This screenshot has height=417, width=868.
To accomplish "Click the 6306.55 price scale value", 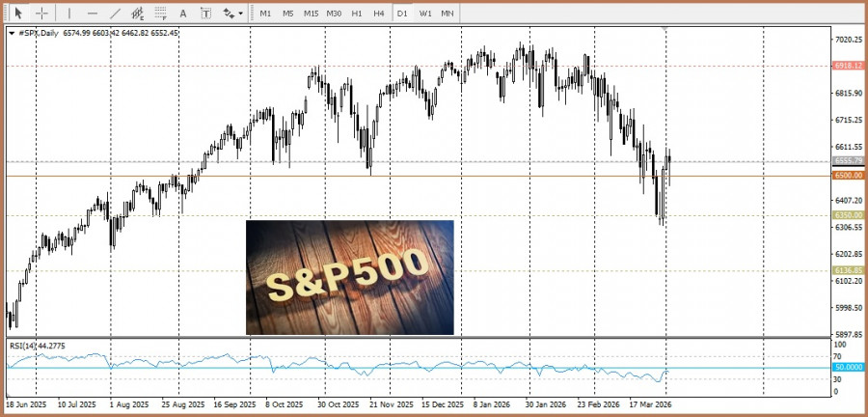I will [850, 227].
